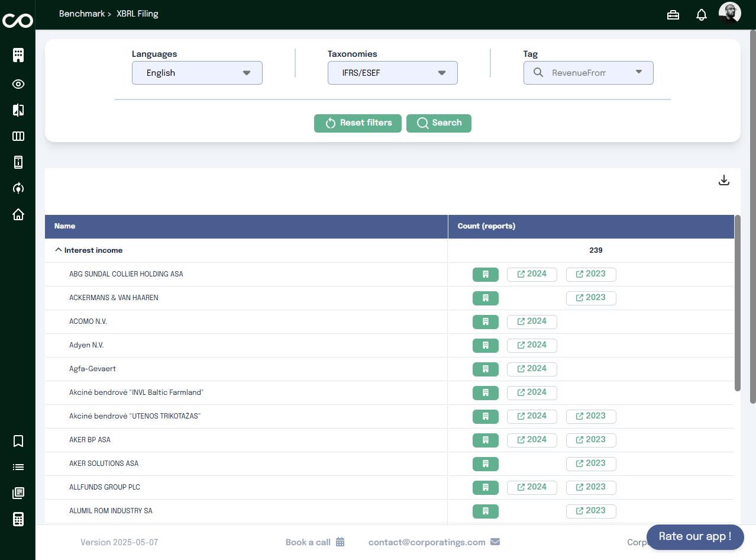Open 2024 report for ACOMO N.V.
The height and width of the screenshot is (560, 756).
532,321
